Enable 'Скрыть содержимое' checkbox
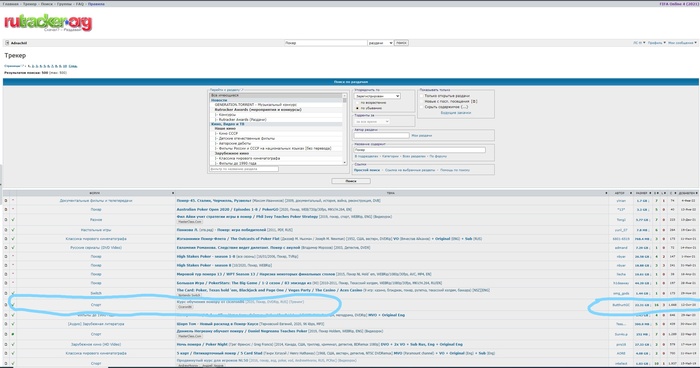700x368 pixels. (421, 107)
